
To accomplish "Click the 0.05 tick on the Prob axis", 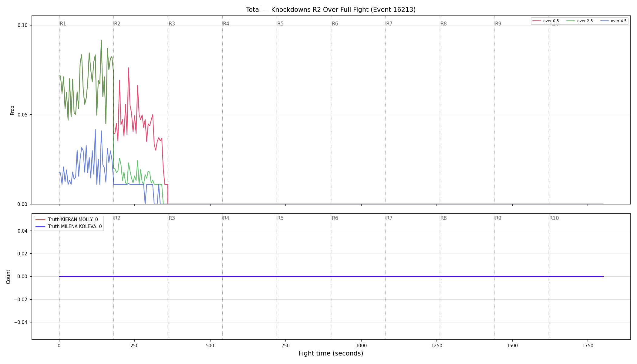I will click(x=22, y=115).
